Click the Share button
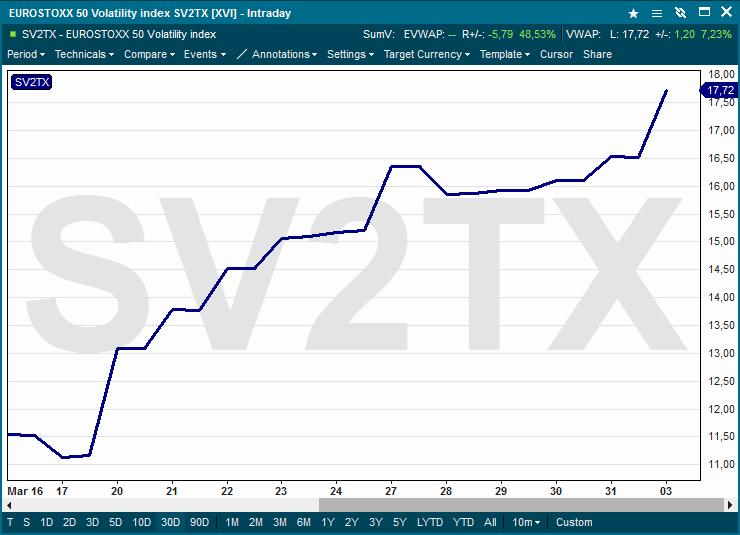 (597, 54)
